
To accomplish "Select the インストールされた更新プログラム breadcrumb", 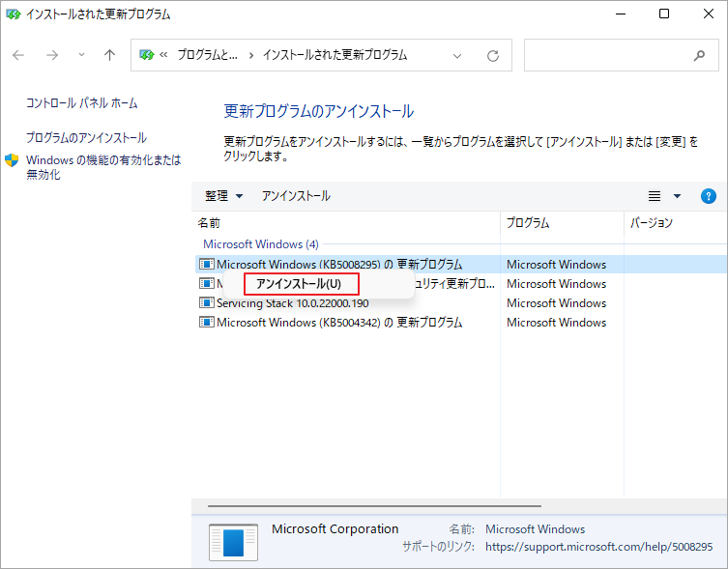I will (335, 55).
